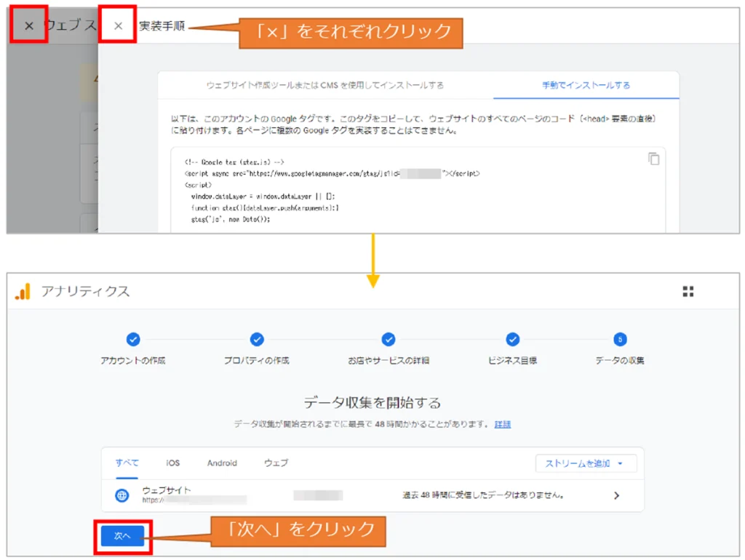
Task: Select the Android stream tab
Action: click(x=222, y=463)
